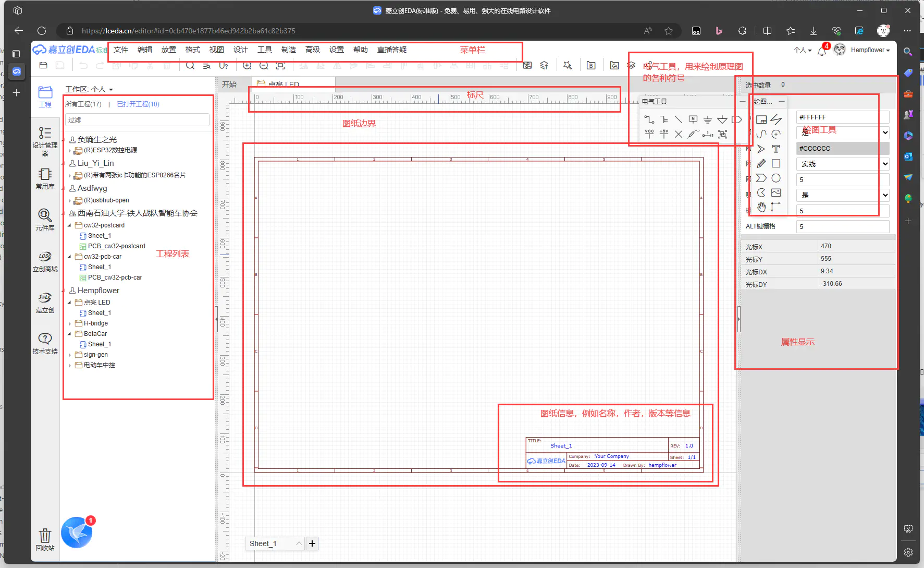The height and width of the screenshot is (568, 924).
Task: Click the VCC power symbol tool
Action: coord(649,134)
